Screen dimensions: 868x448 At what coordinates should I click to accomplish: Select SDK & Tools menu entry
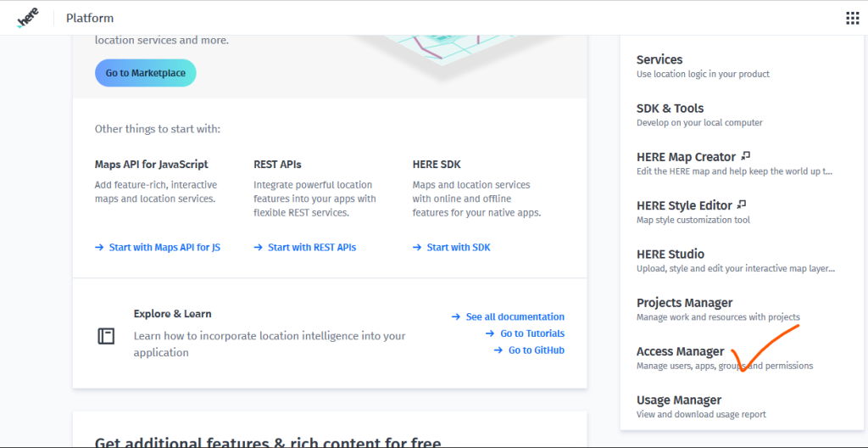point(699,115)
